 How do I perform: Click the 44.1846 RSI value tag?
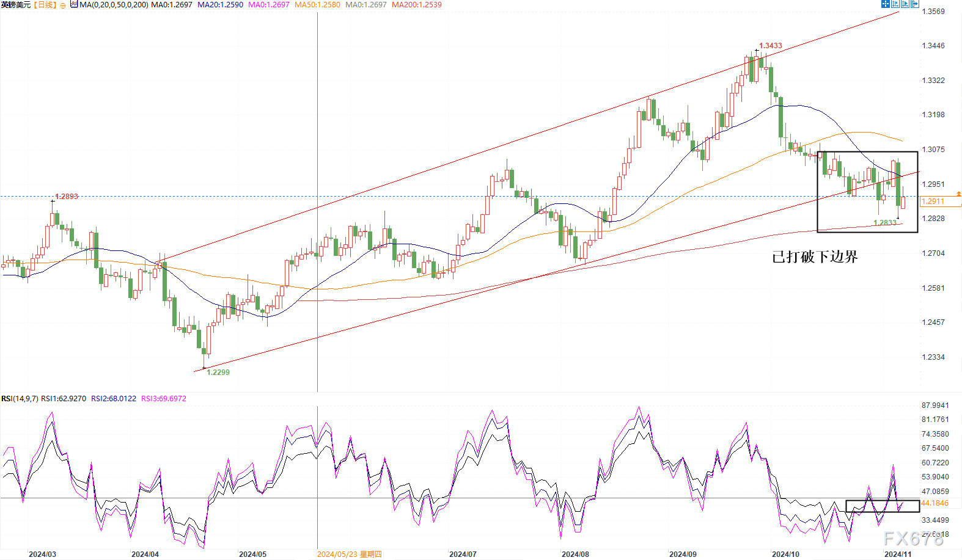(x=934, y=503)
